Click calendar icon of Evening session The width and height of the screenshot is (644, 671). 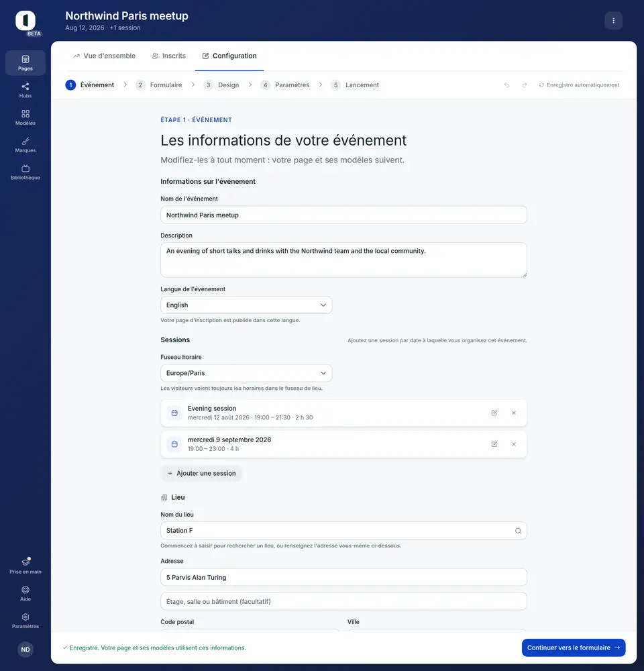[x=174, y=413]
